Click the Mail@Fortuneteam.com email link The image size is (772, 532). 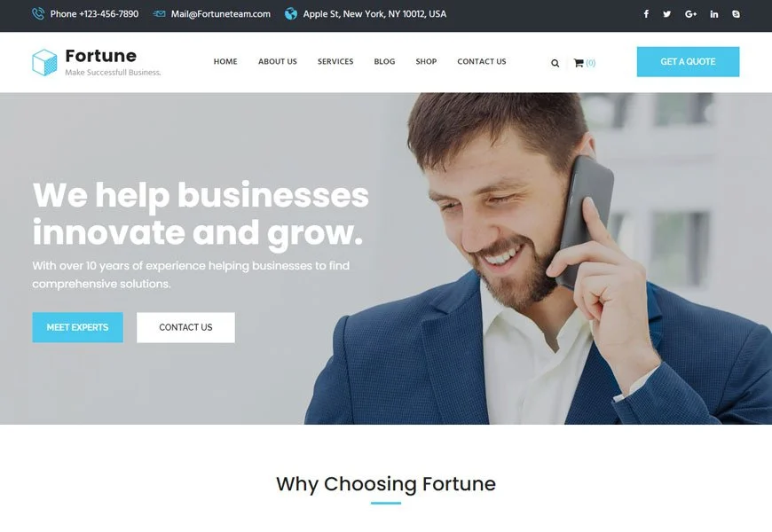tap(221, 14)
